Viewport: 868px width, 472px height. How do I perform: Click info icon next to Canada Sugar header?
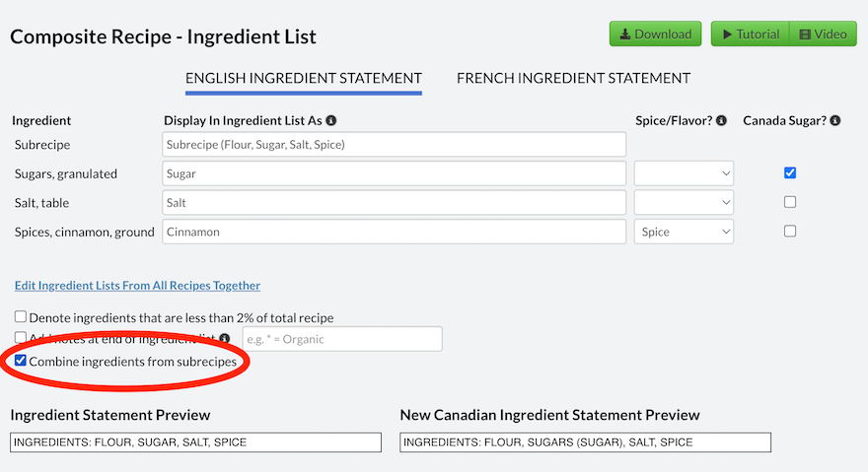(x=835, y=121)
